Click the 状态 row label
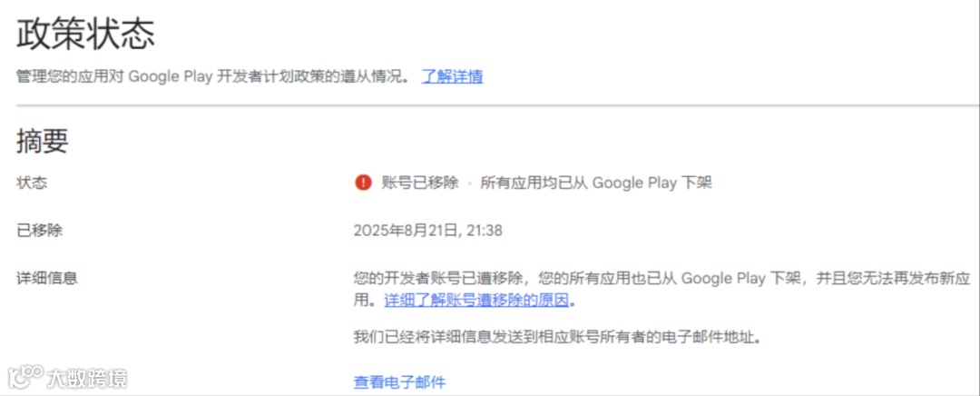The image size is (980, 396). click(x=31, y=183)
